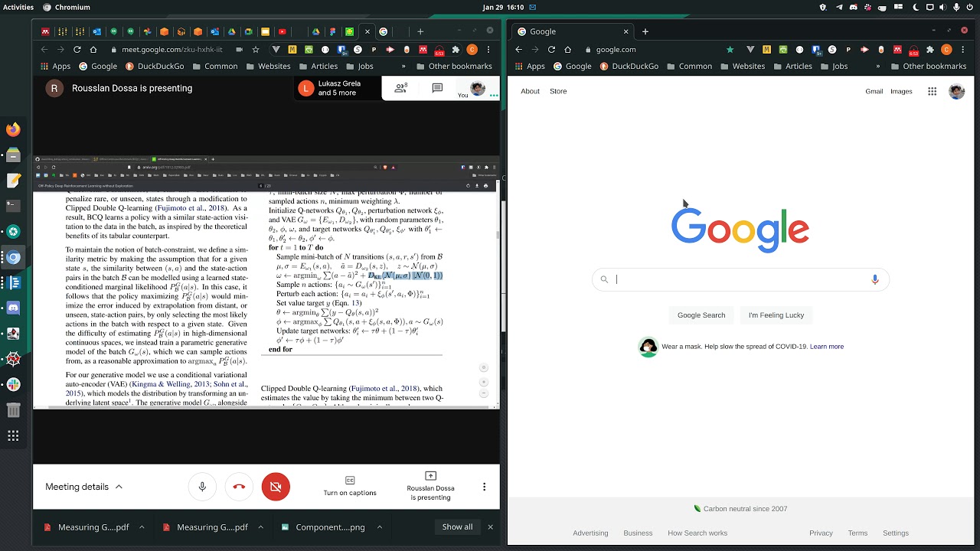The height and width of the screenshot is (551, 980).
Task: Mute microphone in the Meet call
Action: [x=202, y=487]
